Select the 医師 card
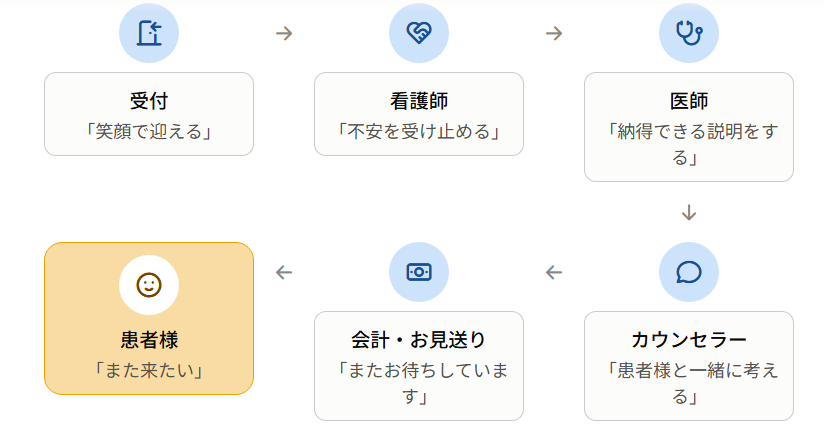 pos(689,127)
